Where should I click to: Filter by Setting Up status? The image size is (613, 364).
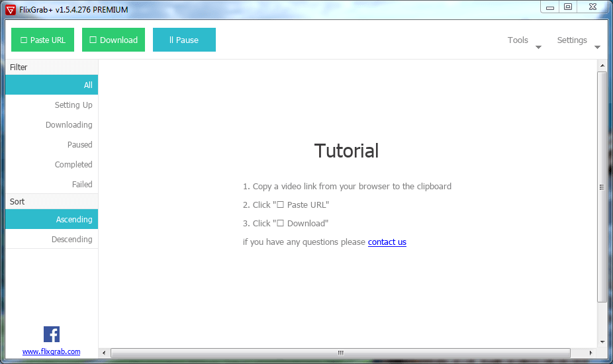(x=52, y=105)
